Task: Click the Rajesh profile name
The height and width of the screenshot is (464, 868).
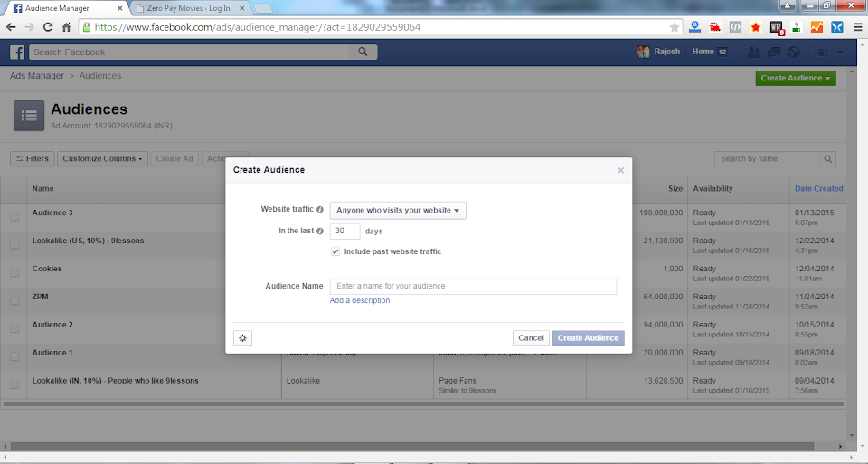Action: pos(667,52)
